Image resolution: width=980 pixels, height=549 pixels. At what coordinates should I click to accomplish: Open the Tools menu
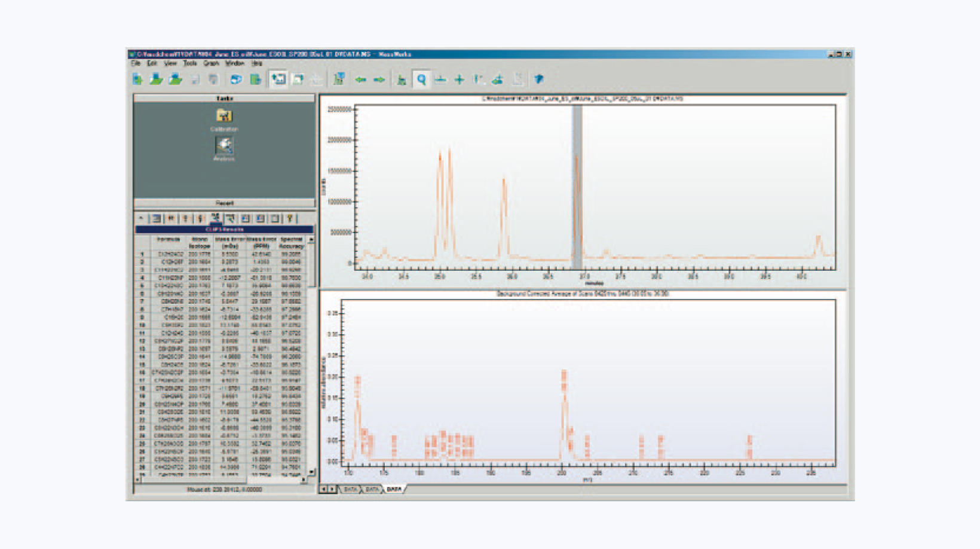(x=190, y=63)
